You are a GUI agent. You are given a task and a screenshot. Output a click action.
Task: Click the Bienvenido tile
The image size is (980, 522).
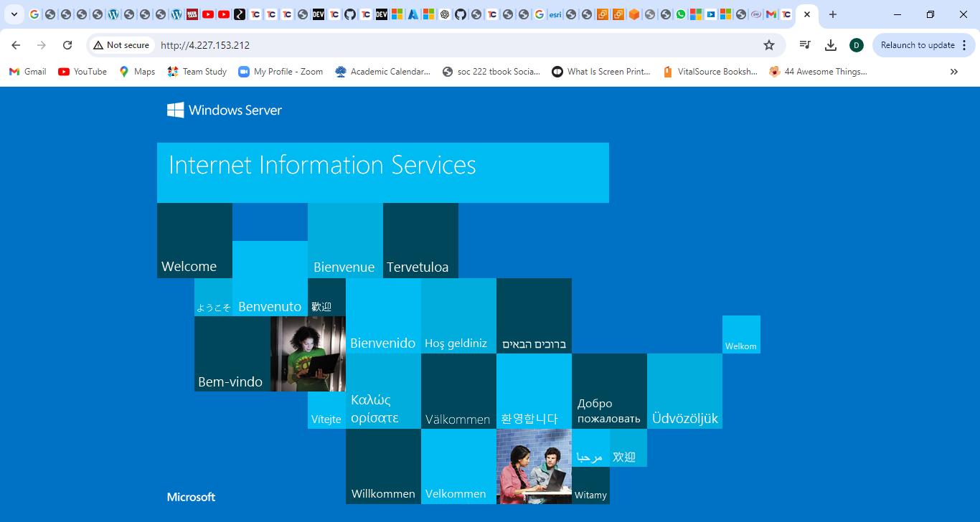(x=383, y=315)
